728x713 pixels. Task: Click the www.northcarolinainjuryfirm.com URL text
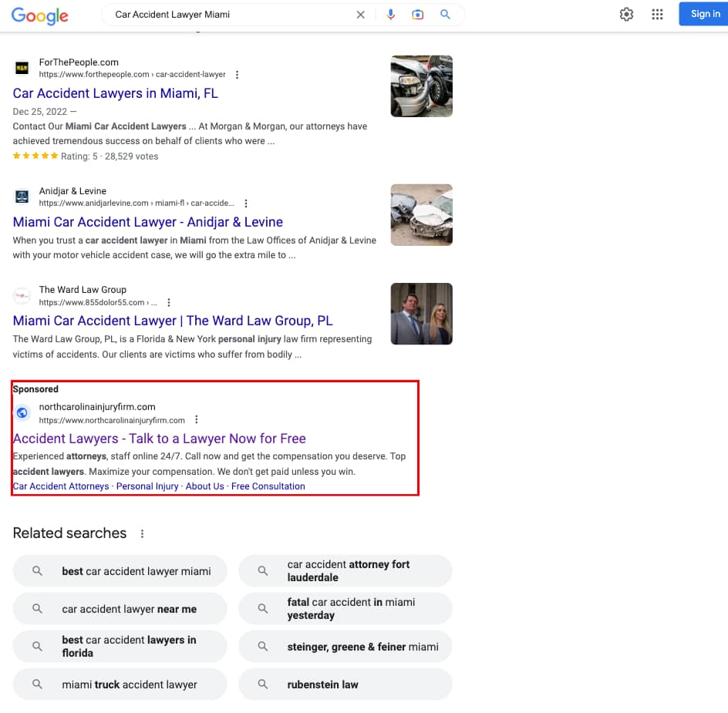tap(112, 421)
